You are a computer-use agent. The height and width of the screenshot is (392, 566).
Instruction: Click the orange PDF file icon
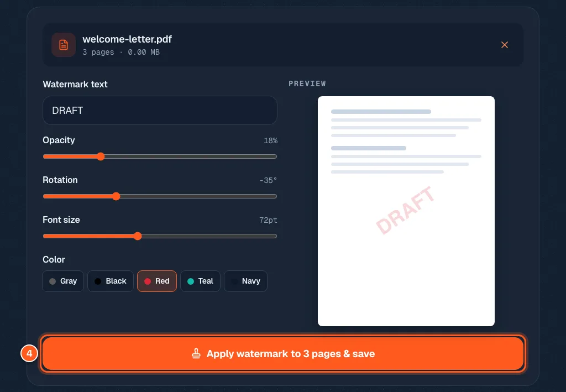64,45
